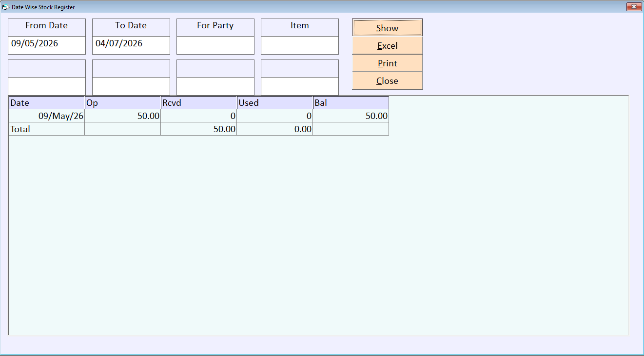Select the Bal column header
The image size is (644, 356).
click(351, 103)
